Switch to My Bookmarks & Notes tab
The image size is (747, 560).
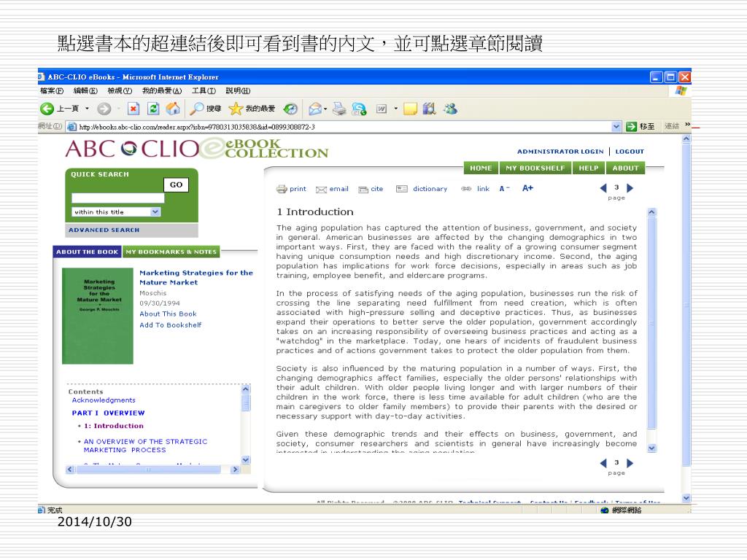[171, 252]
